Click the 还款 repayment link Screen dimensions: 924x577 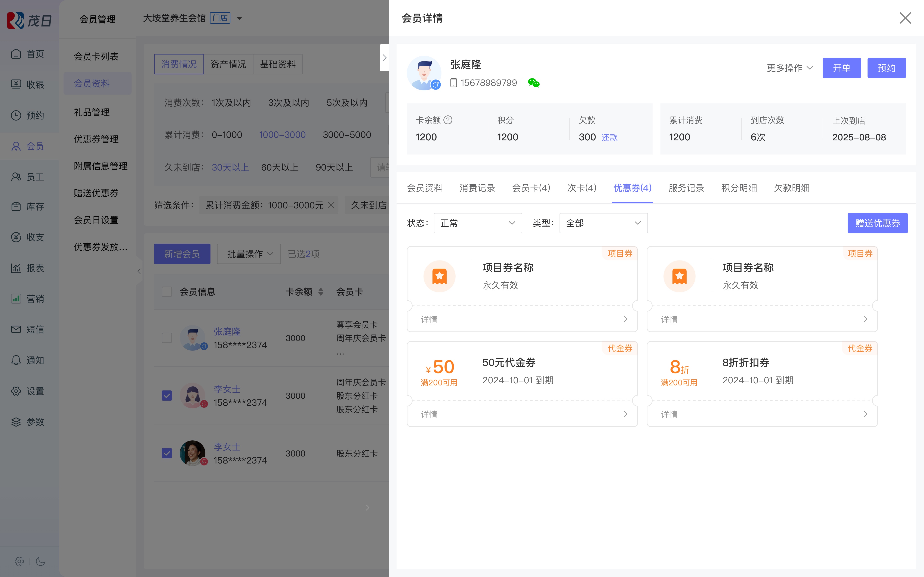(609, 137)
